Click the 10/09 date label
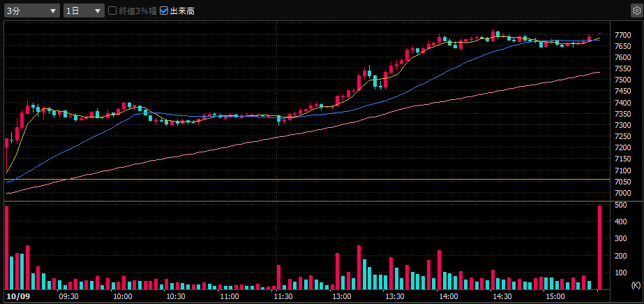644x304 pixels. click(x=17, y=296)
